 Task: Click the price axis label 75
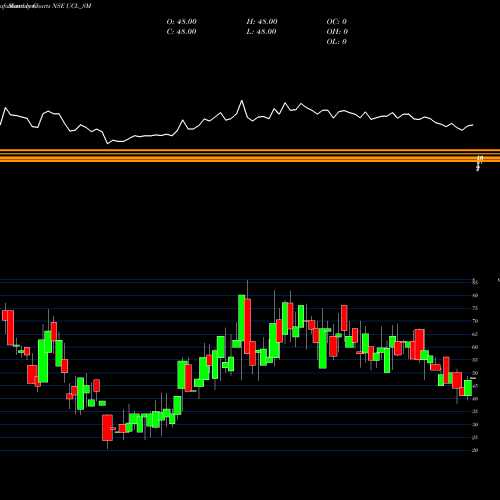[475, 308]
